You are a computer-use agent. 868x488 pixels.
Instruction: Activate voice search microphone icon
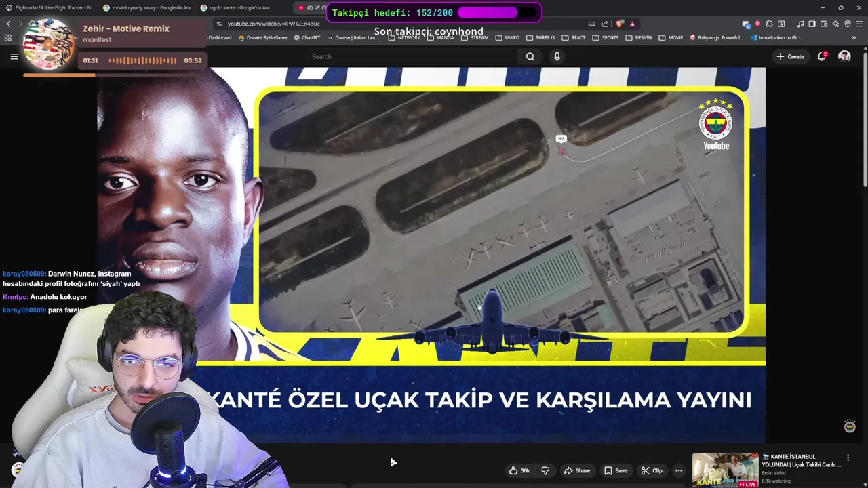[557, 56]
